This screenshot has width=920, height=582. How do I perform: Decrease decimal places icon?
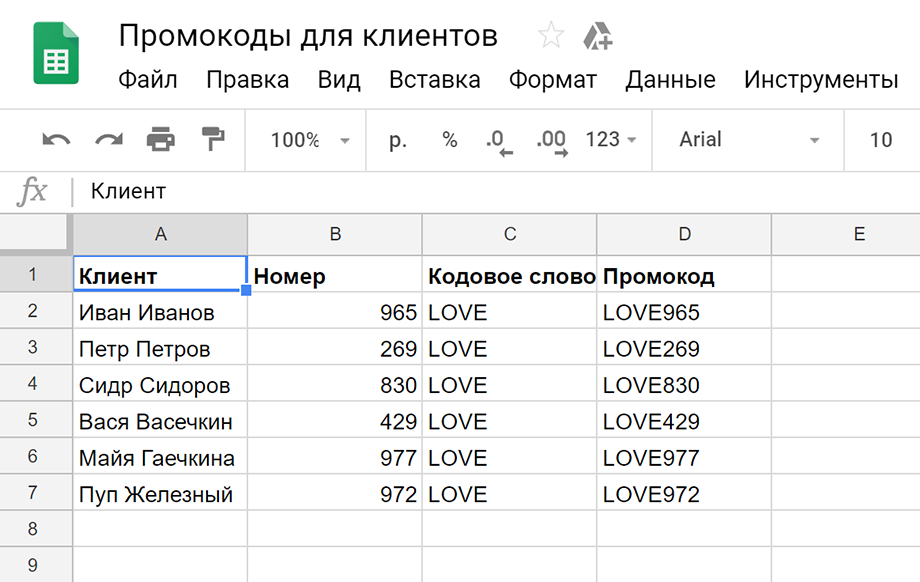click(x=498, y=140)
